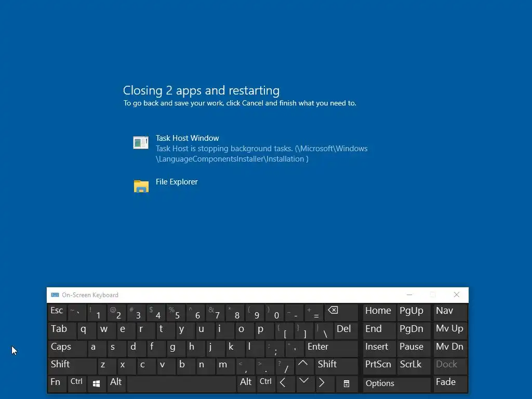Tap the Del key

(x=346, y=330)
